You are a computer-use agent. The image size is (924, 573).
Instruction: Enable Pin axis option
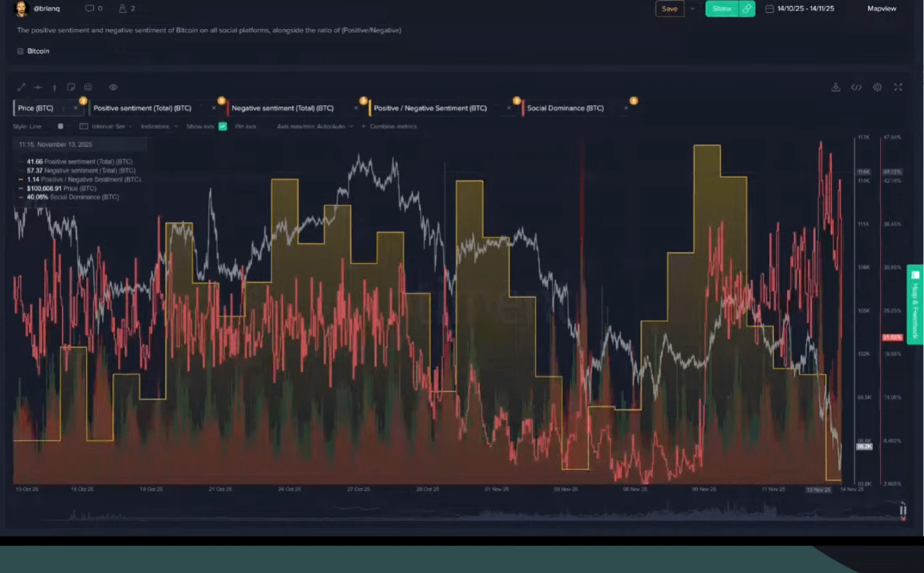[245, 127]
